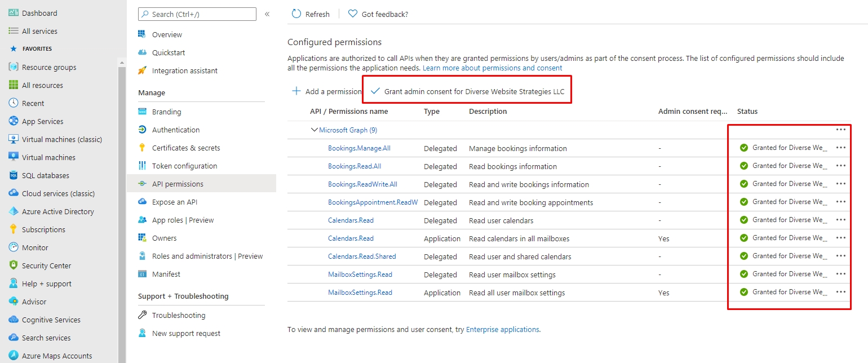Click Add a permission
This screenshot has height=363, width=868.
pos(326,91)
